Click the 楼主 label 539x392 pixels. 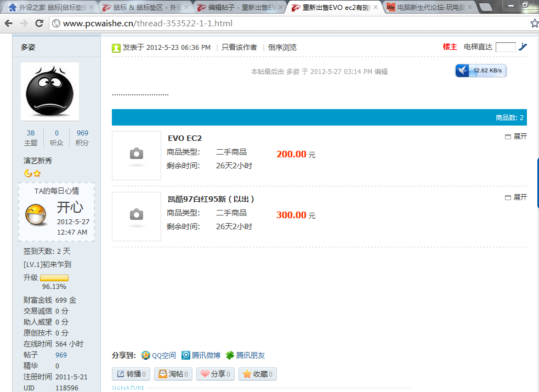450,47
